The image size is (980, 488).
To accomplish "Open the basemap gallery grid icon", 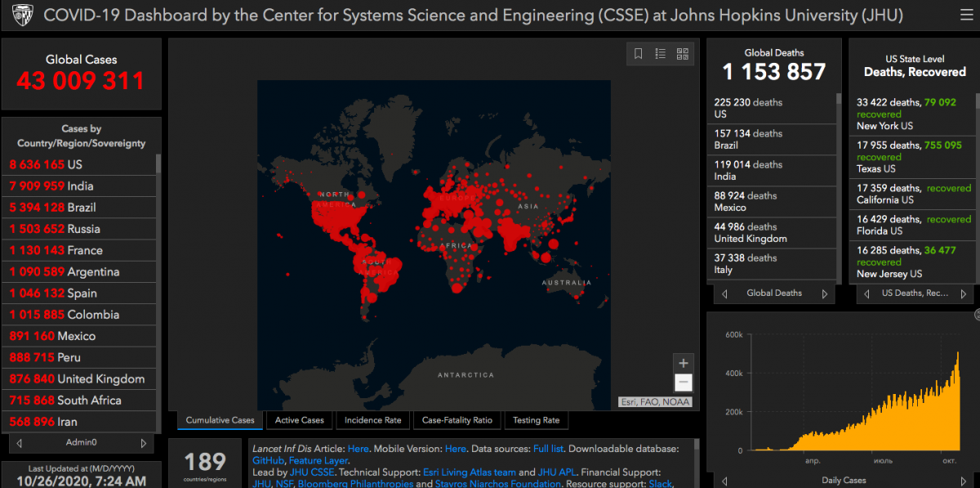I will 683,54.
